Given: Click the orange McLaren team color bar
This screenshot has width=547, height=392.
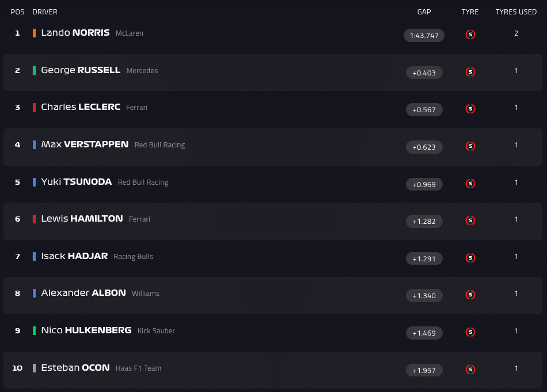Looking at the screenshot, I should pos(35,33).
